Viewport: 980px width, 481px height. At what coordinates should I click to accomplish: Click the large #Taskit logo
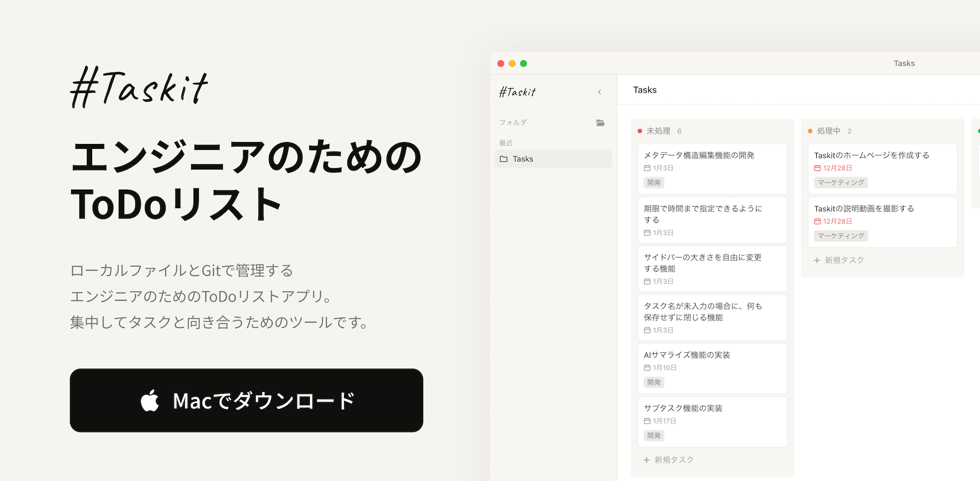(x=139, y=89)
